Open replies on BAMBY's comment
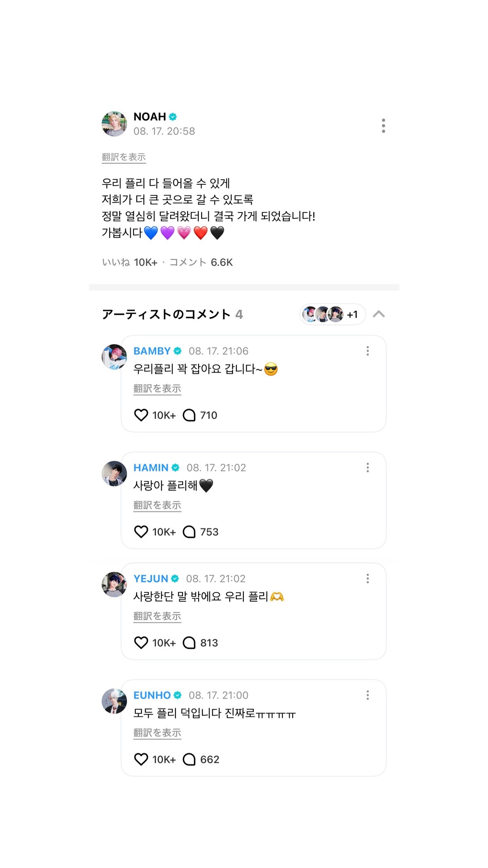The height and width of the screenshot is (868, 488). [x=189, y=415]
